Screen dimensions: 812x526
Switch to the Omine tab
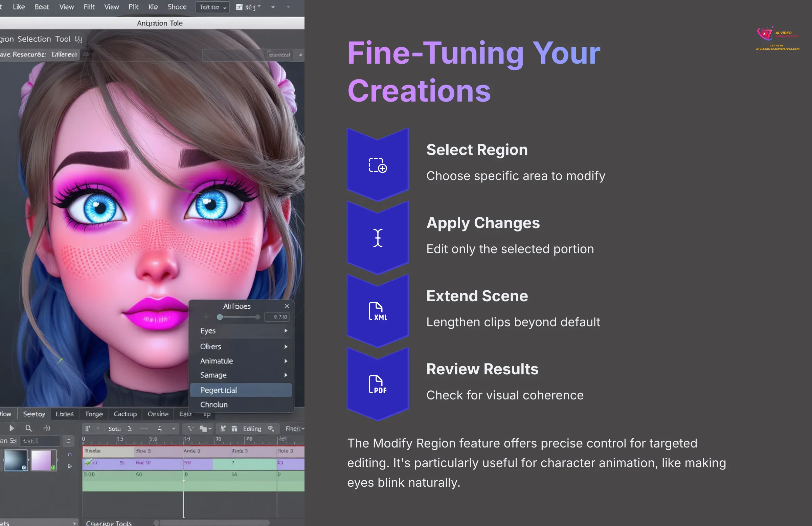(x=158, y=414)
